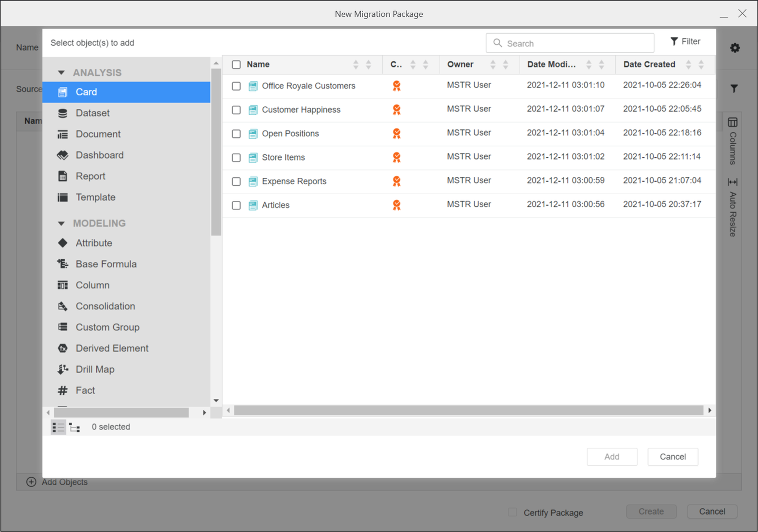Click the Cancel button in dialog
758x532 pixels.
[x=672, y=457]
